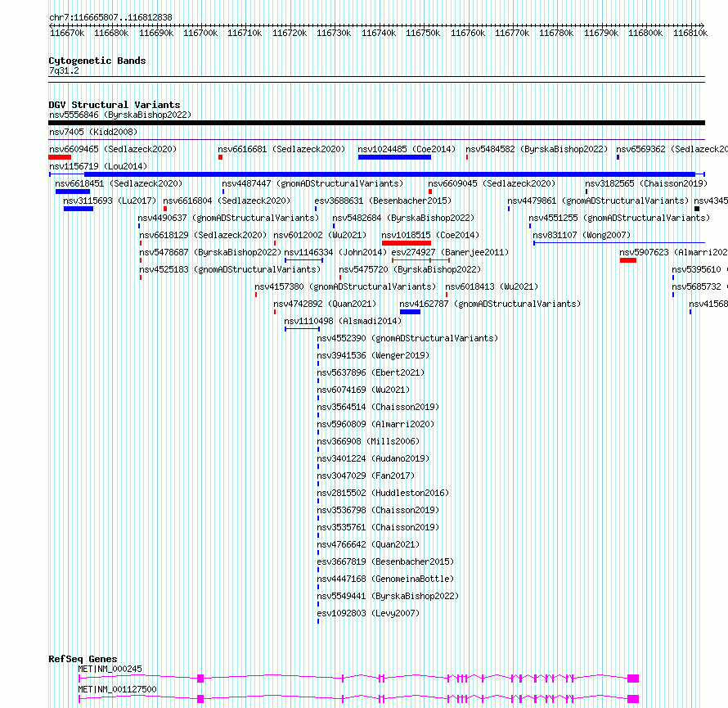Viewport: 728px width, 708px height.
Task: Click the nsv1018515 (Coe2014) label
Action: point(430,235)
